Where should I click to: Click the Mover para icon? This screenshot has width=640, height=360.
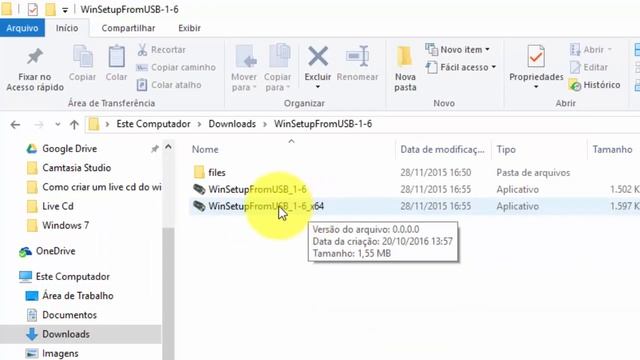246,56
